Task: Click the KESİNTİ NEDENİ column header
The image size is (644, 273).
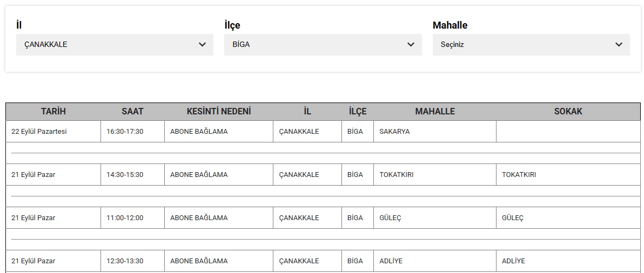Action: 219,112
